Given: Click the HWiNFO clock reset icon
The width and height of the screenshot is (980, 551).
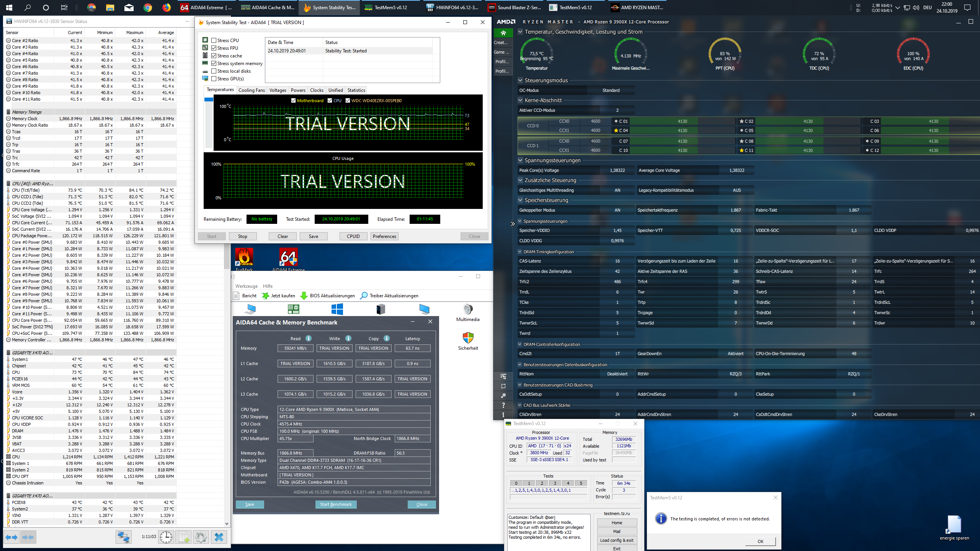Looking at the screenshot, I should 166,537.
